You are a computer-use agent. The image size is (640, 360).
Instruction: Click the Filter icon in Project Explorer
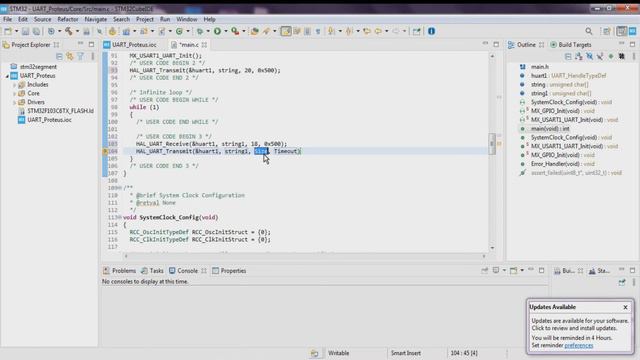[80, 56]
